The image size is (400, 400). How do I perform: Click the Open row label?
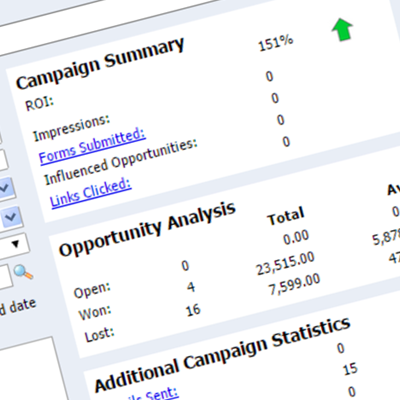(92, 290)
